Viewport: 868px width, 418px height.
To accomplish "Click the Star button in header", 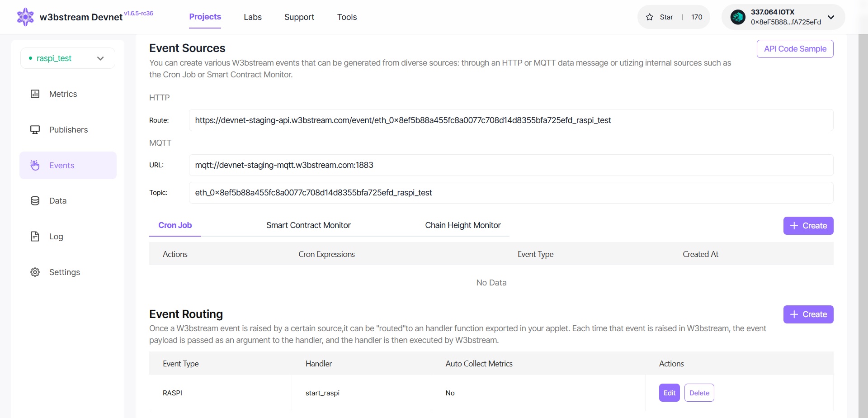I will (x=674, y=17).
